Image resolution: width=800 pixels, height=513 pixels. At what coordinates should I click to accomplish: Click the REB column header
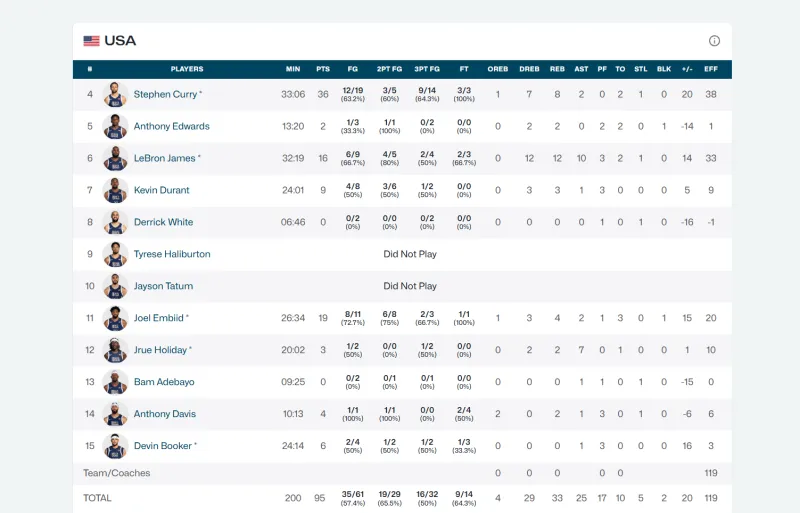(x=557, y=69)
